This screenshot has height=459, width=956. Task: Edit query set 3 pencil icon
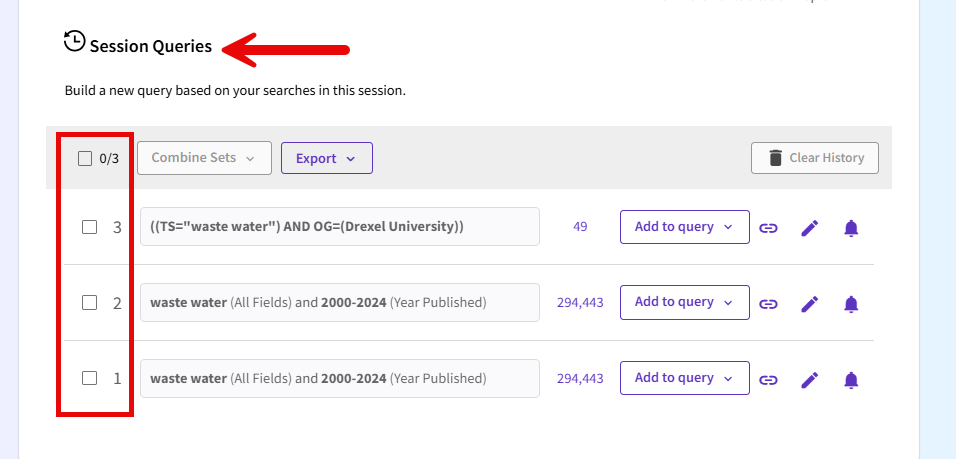[810, 228]
